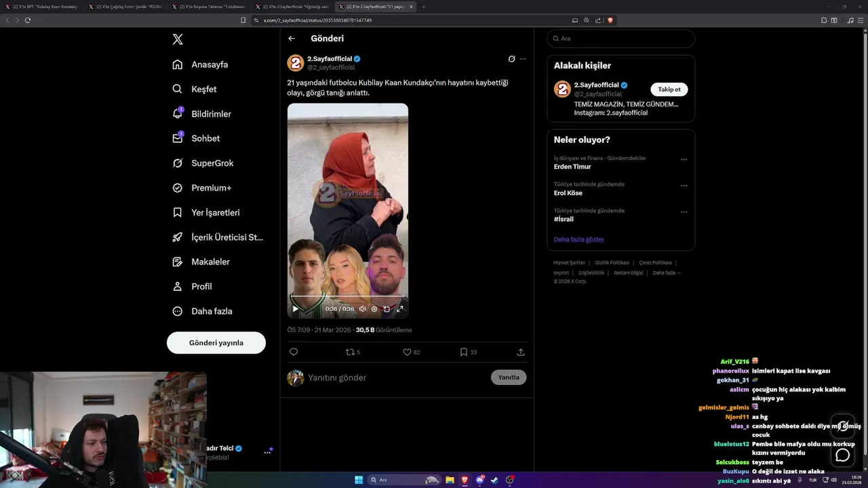This screenshot has width=868, height=488.
Task: Click the video progress bar
Action: coord(348,297)
